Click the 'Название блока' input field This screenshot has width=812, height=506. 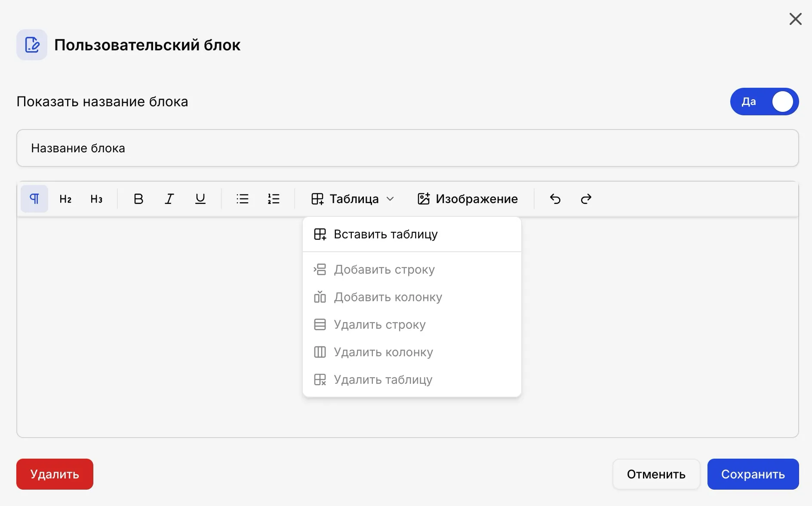(x=408, y=148)
